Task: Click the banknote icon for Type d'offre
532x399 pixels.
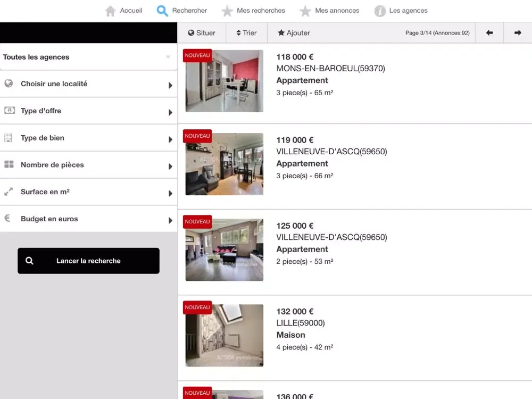Action: [x=9, y=111]
